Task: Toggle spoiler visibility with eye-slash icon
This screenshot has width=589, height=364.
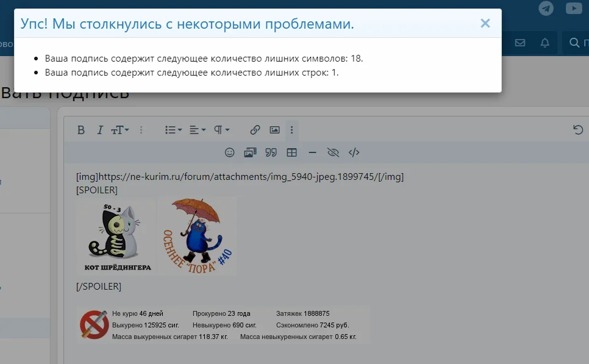Action: [x=333, y=152]
